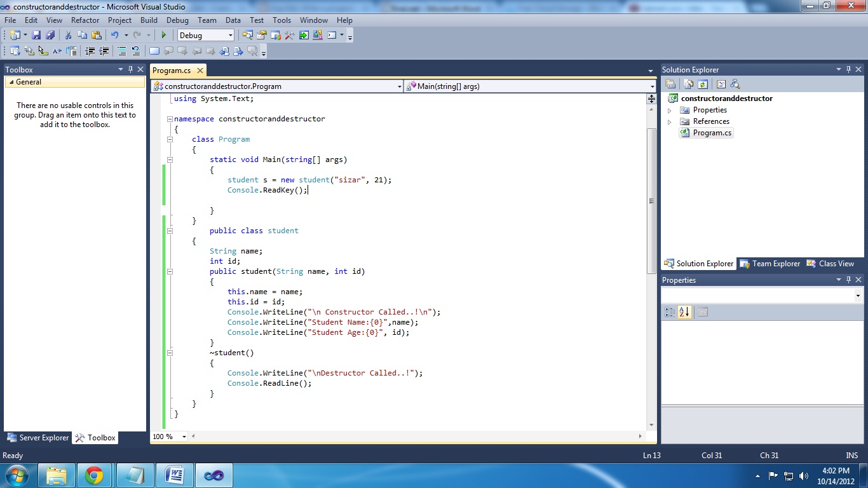Switch to the Team Explorer tab
The image size is (868, 488).
click(x=770, y=264)
